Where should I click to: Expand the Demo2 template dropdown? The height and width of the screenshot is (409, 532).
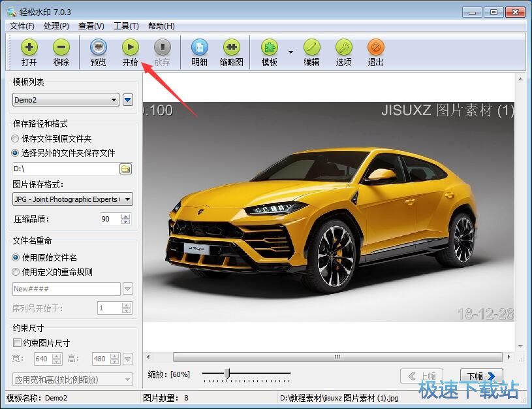click(114, 100)
